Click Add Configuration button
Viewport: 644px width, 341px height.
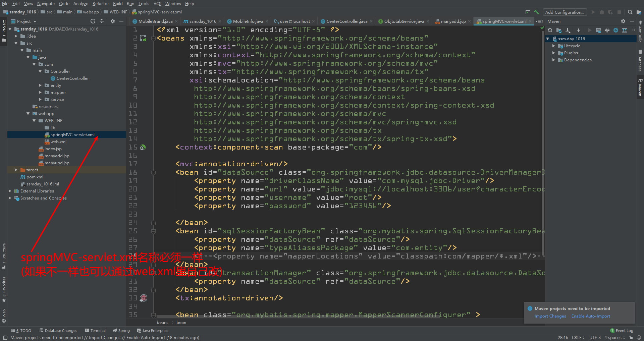click(x=565, y=12)
